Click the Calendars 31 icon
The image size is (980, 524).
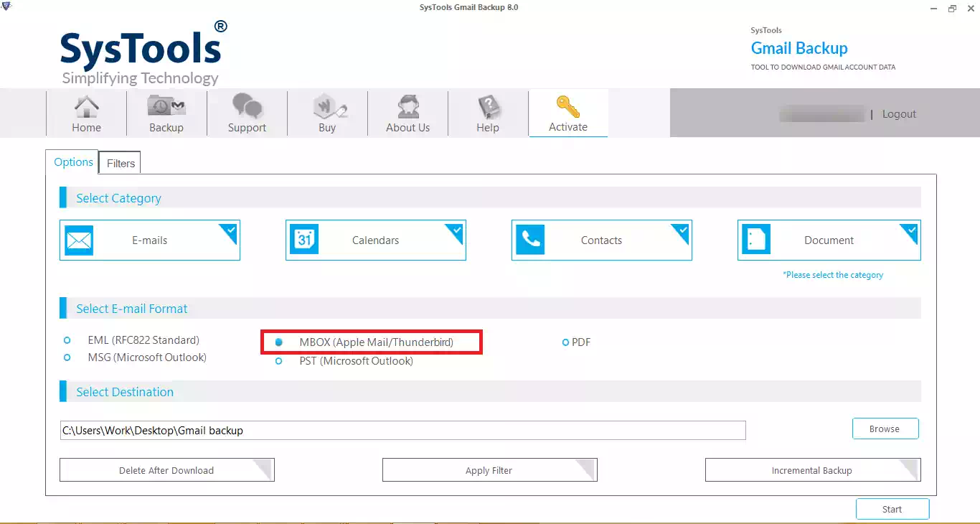304,240
